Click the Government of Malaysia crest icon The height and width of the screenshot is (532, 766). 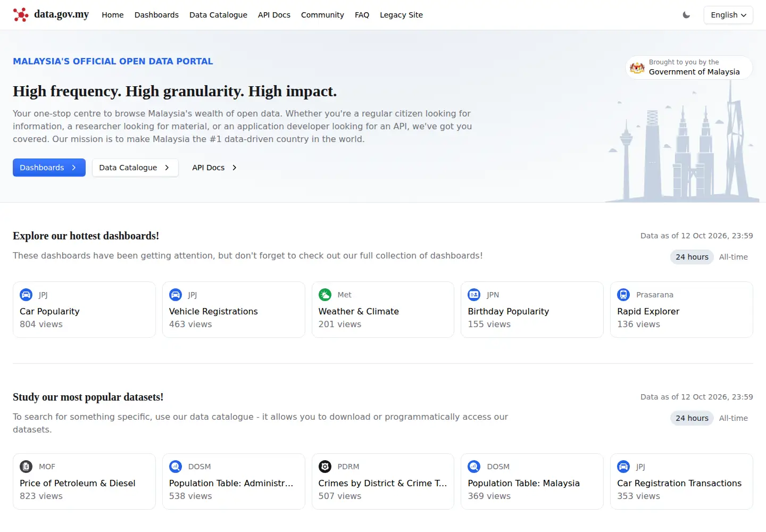(637, 68)
